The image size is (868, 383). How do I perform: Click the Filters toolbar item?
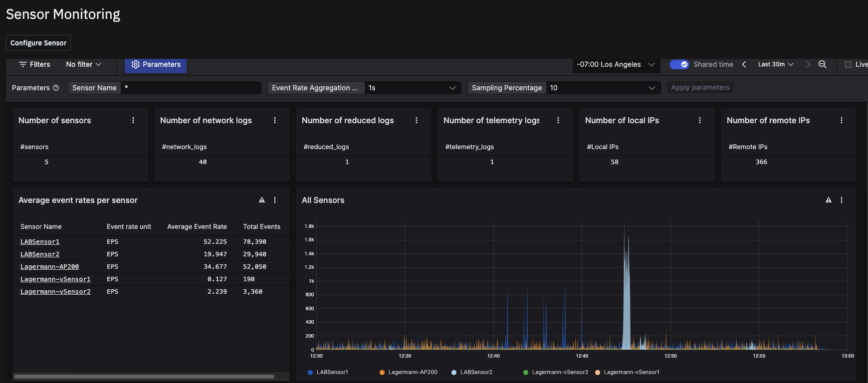click(x=34, y=64)
